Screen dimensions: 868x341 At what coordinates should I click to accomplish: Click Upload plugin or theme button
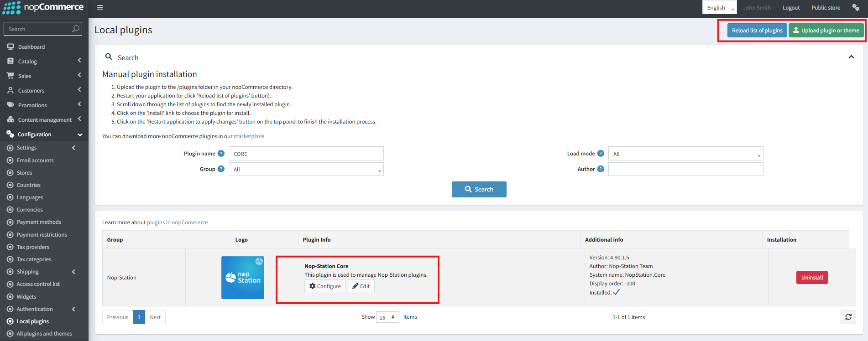click(x=826, y=31)
